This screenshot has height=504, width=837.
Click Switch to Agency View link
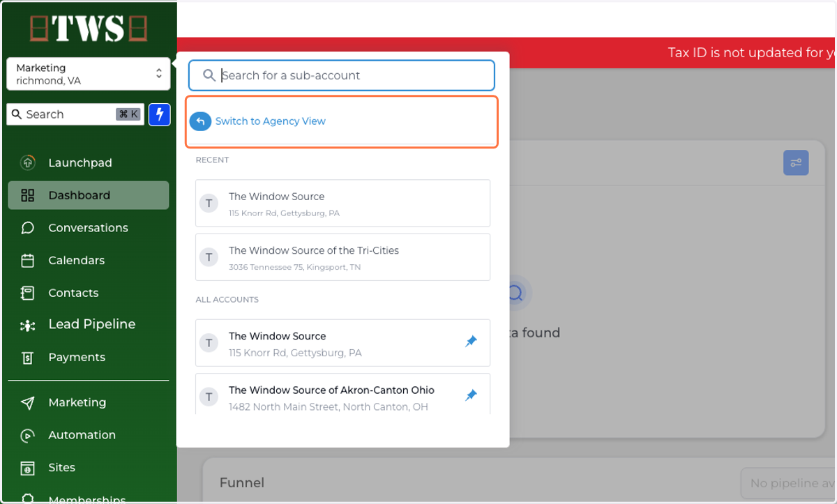click(271, 121)
